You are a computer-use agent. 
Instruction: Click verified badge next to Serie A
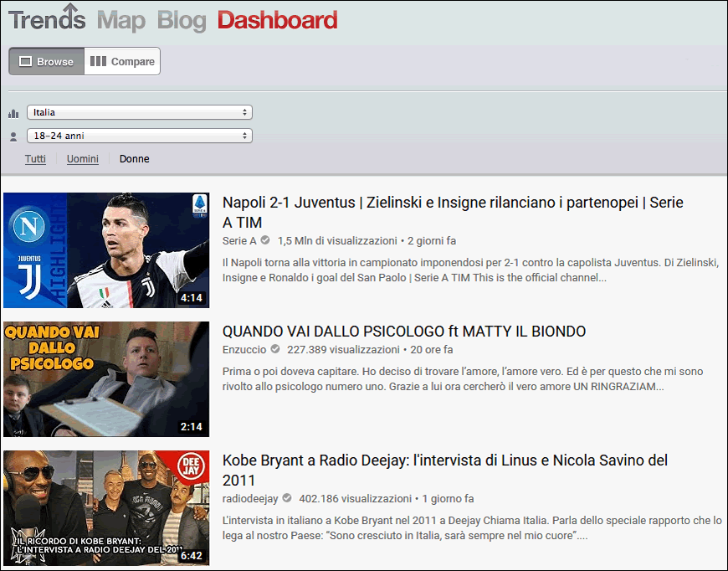(265, 240)
